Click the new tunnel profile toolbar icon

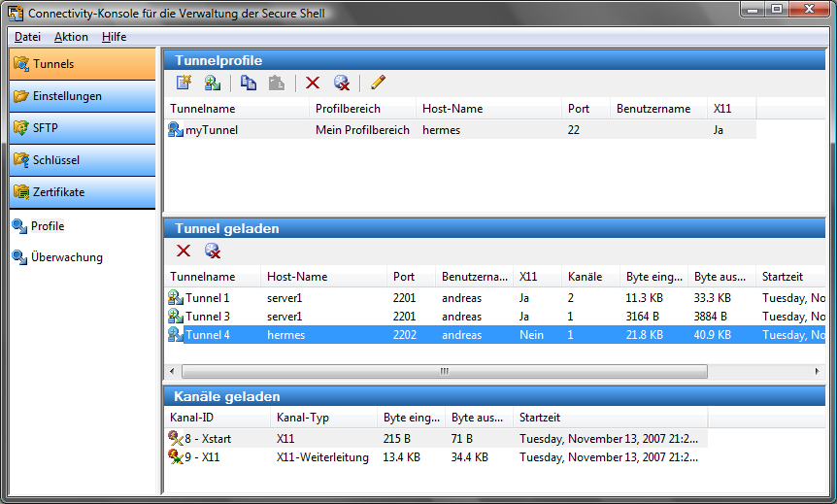point(184,83)
